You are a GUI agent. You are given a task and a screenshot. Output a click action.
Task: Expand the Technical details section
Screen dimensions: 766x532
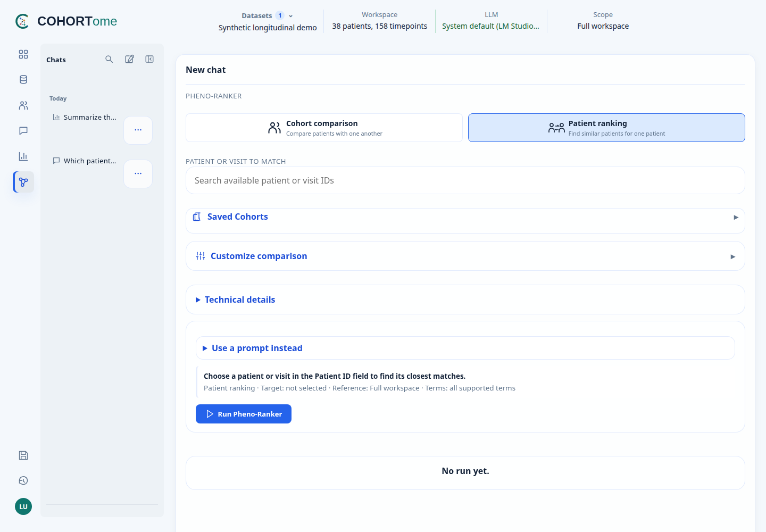pyautogui.click(x=465, y=300)
